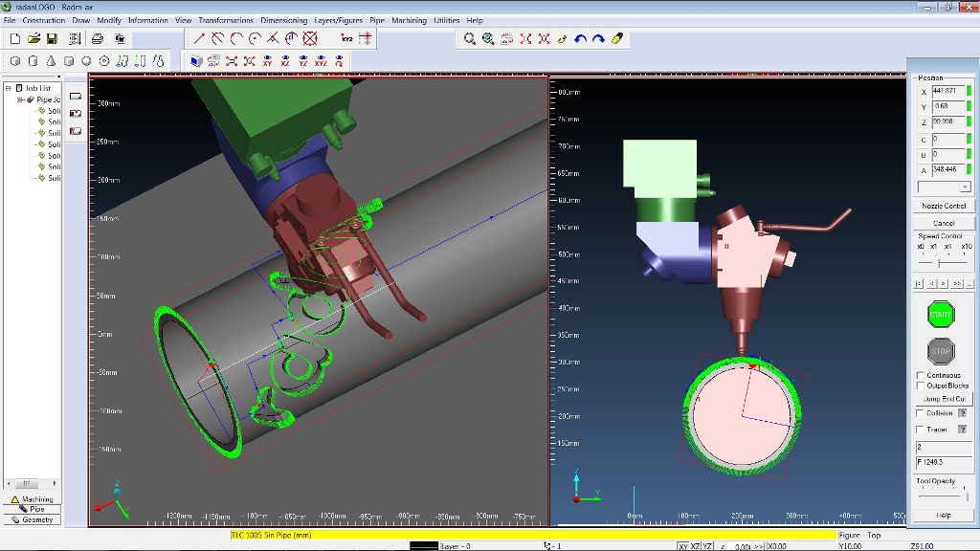Collapse the Job List tree root
This screenshot has width=980, height=551.
point(8,88)
